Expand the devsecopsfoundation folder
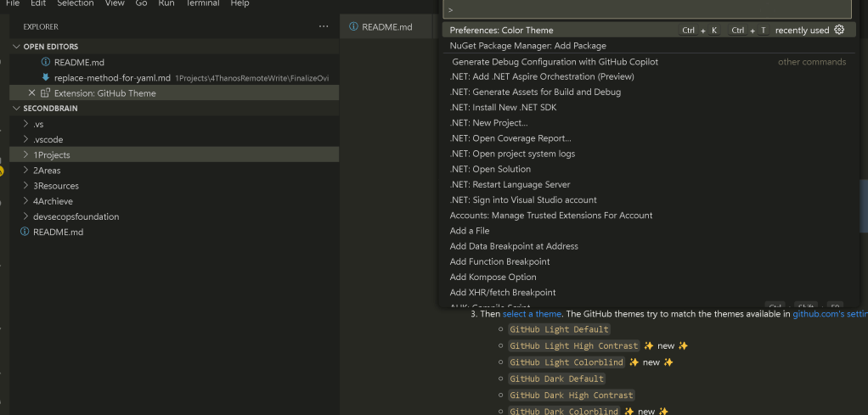868x415 pixels. click(25, 216)
